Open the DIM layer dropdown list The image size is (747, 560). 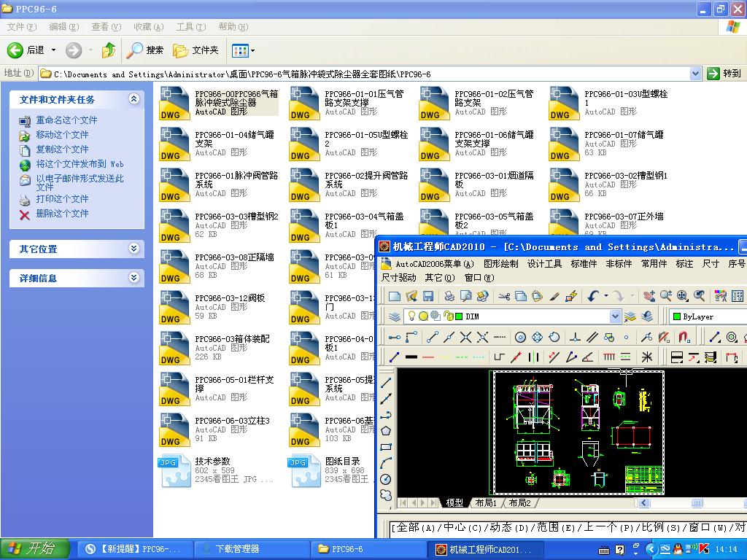(x=614, y=315)
